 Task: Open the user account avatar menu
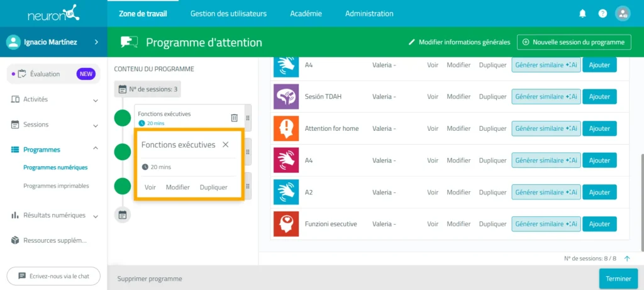point(623,14)
